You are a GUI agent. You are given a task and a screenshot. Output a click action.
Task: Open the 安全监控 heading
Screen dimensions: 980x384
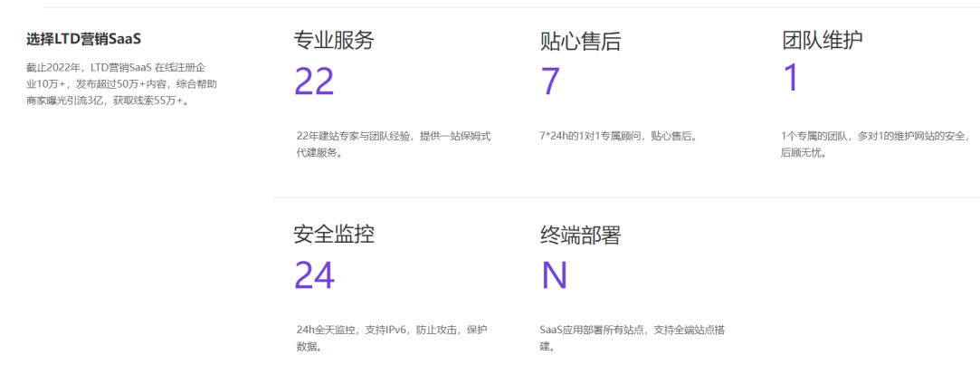pos(333,235)
